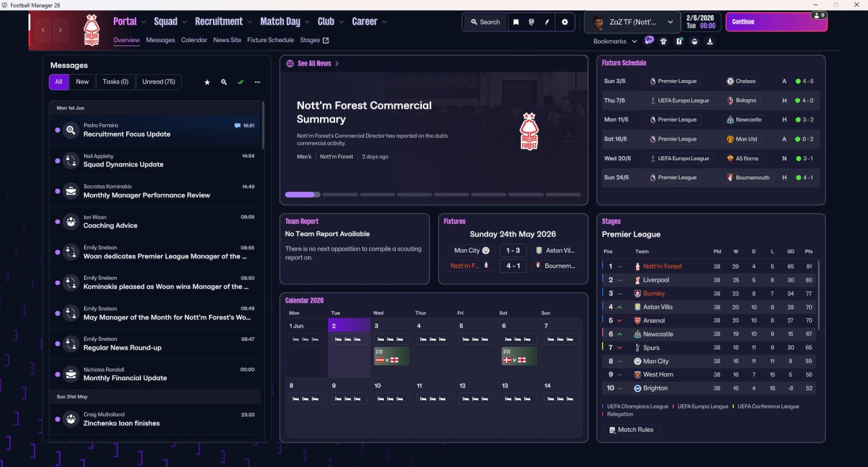Open the News Site sub-tab

tap(227, 40)
